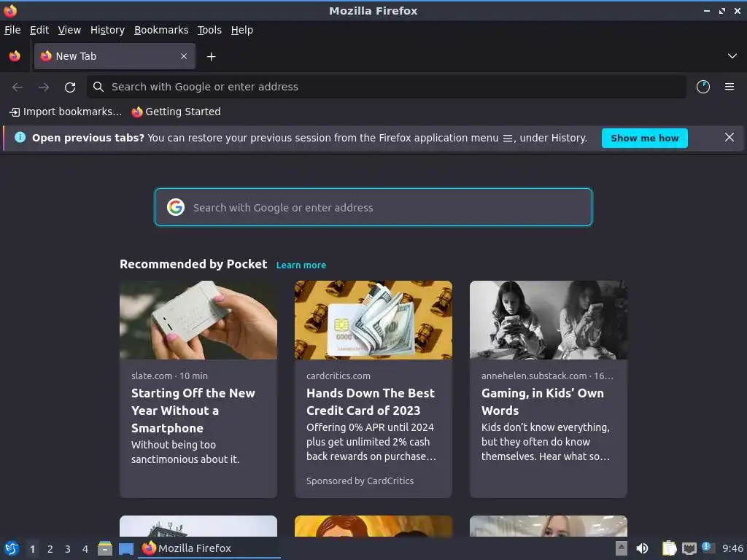The width and height of the screenshot is (747, 560).
Task: Select the New Tab tab
Action: 115,56
